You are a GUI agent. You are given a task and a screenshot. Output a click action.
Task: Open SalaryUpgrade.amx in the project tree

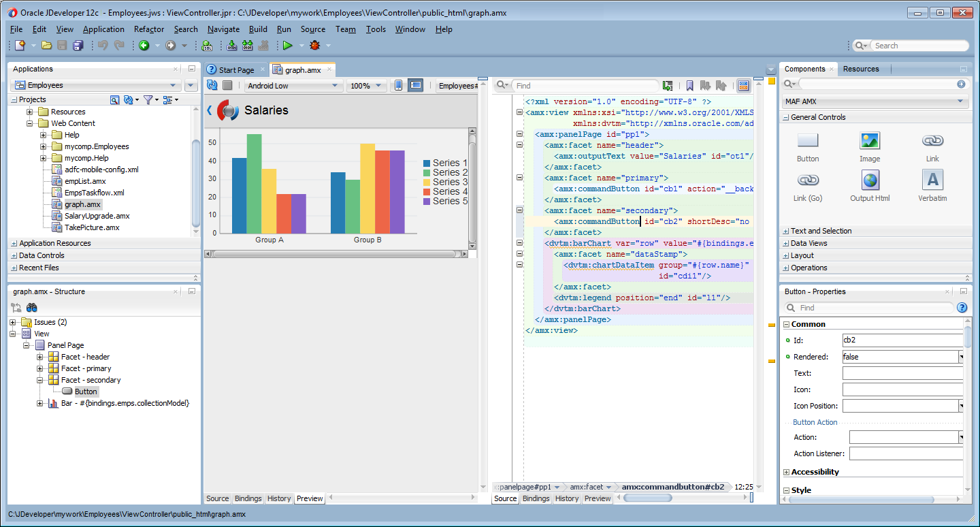pos(97,216)
